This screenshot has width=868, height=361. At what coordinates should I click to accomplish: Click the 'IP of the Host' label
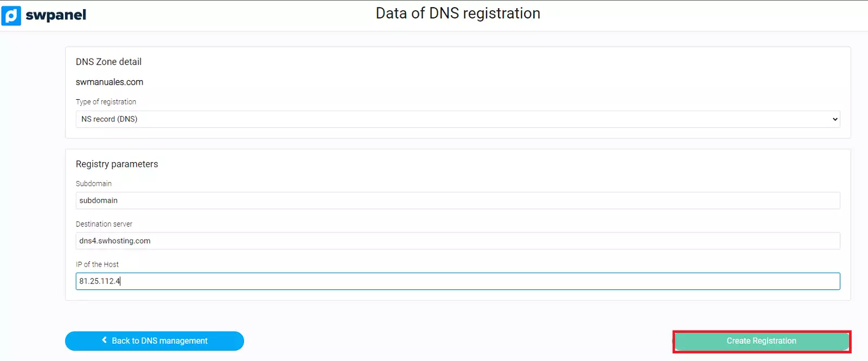click(97, 265)
